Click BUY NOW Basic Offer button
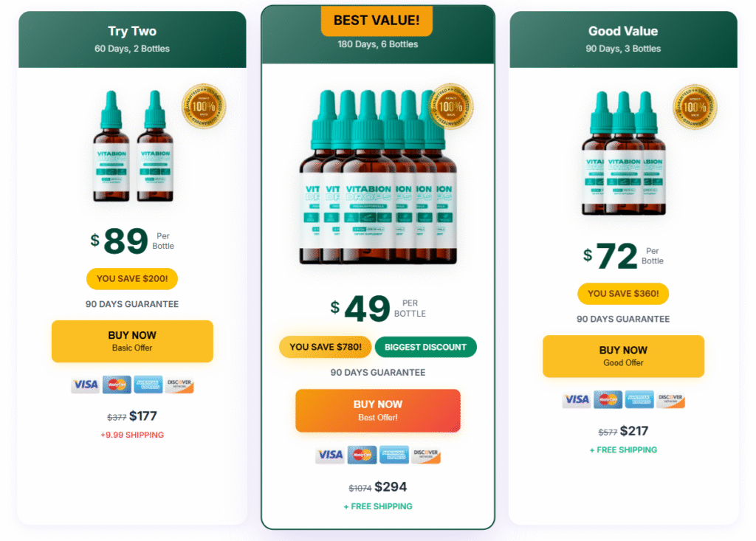The image size is (756, 541). pyautogui.click(x=132, y=342)
